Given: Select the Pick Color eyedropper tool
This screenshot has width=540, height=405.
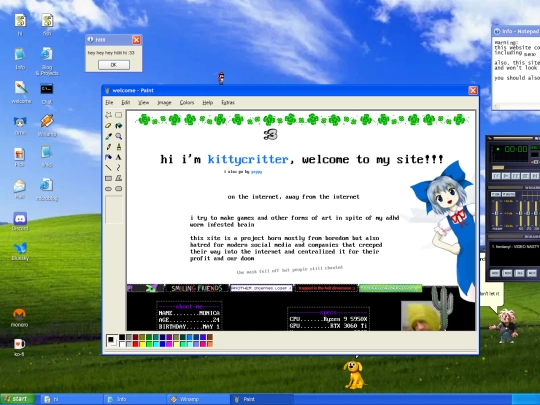Looking at the screenshot, I should (108, 136).
